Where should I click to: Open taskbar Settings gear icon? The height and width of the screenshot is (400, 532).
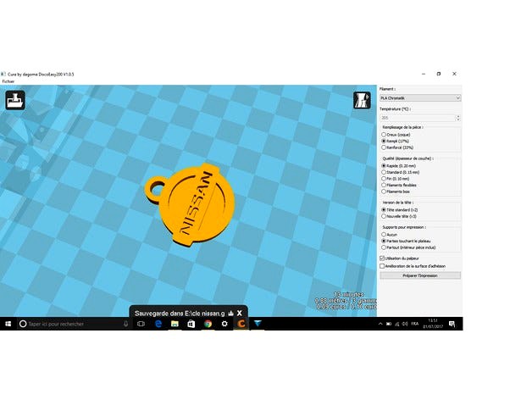224,324
